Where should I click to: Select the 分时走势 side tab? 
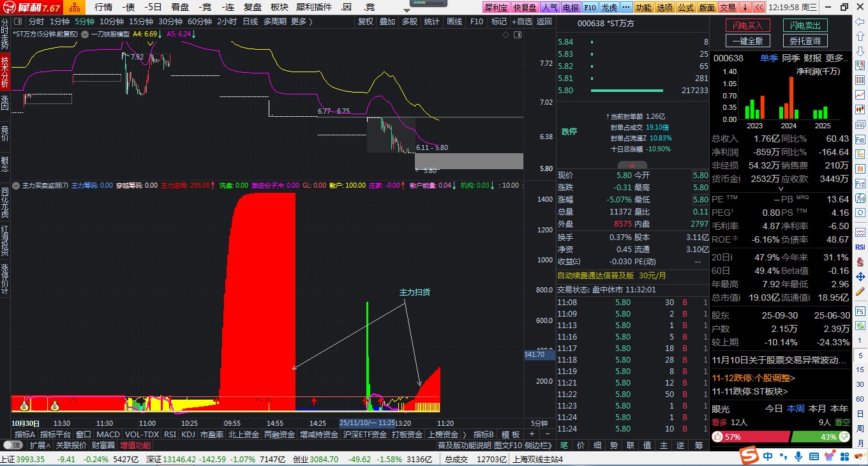pos(5,34)
